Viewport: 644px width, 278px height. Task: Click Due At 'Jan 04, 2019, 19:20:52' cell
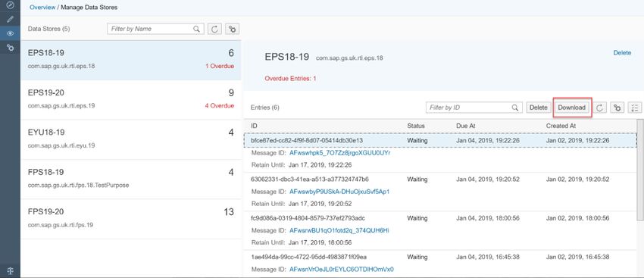tap(488, 180)
